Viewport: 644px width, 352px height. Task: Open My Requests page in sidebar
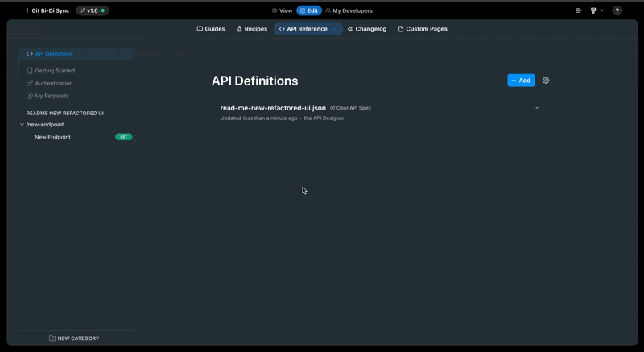click(47, 96)
